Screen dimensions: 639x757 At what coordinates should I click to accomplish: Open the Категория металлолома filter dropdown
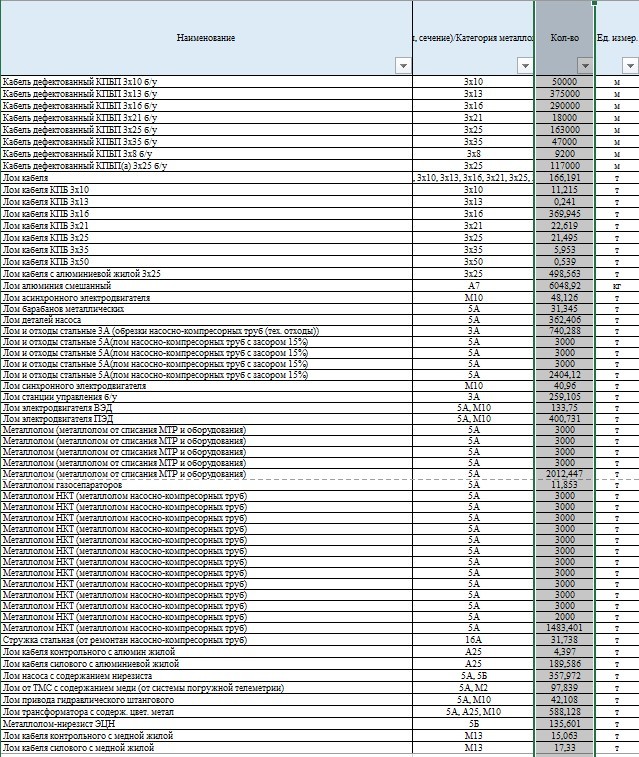click(525, 66)
